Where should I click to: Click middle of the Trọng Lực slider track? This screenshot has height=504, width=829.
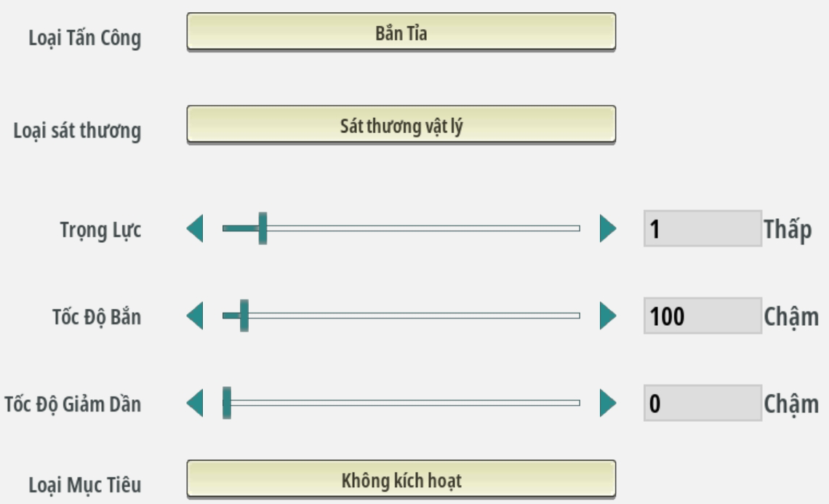coord(401,228)
